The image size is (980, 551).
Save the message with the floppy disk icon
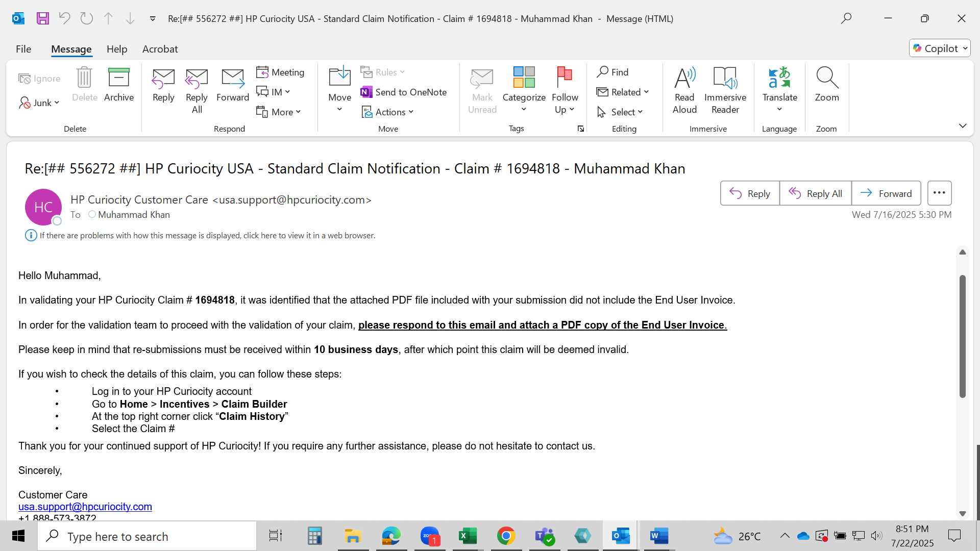(x=43, y=18)
